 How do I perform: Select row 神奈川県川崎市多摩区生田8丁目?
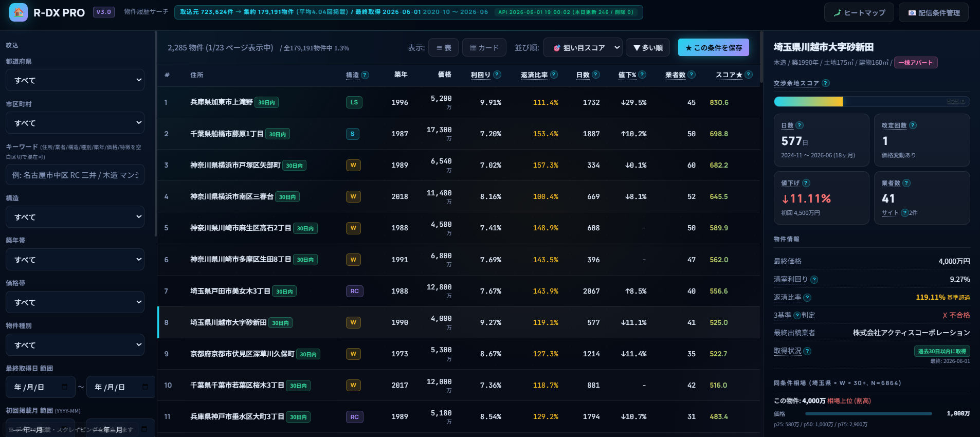(459, 260)
